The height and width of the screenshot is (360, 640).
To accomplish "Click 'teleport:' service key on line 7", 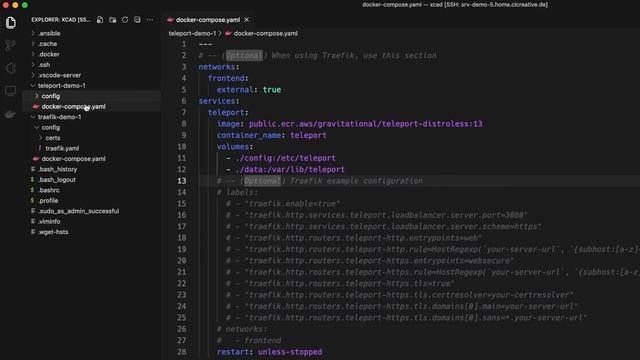I will click(x=228, y=113).
